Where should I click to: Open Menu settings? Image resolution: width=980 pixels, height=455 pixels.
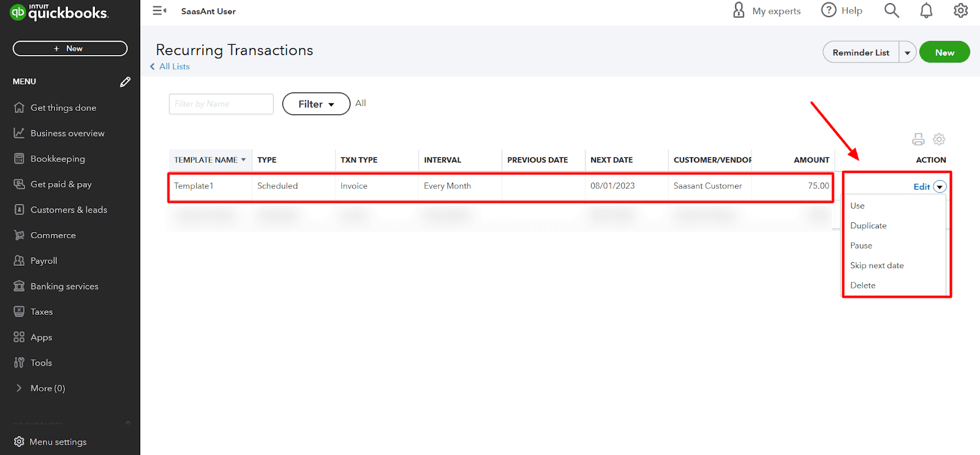coord(51,442)
